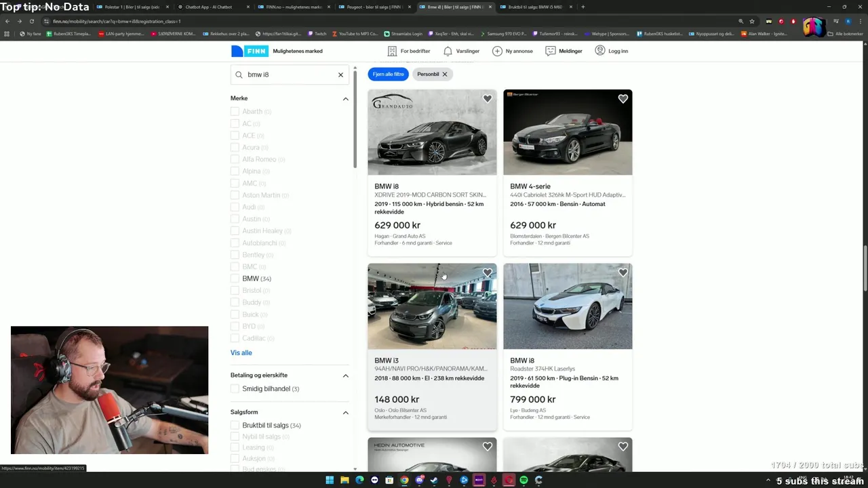868x488 pixels.
Task: Open the Twitch bookmark
Action: (x=317, y=33)
